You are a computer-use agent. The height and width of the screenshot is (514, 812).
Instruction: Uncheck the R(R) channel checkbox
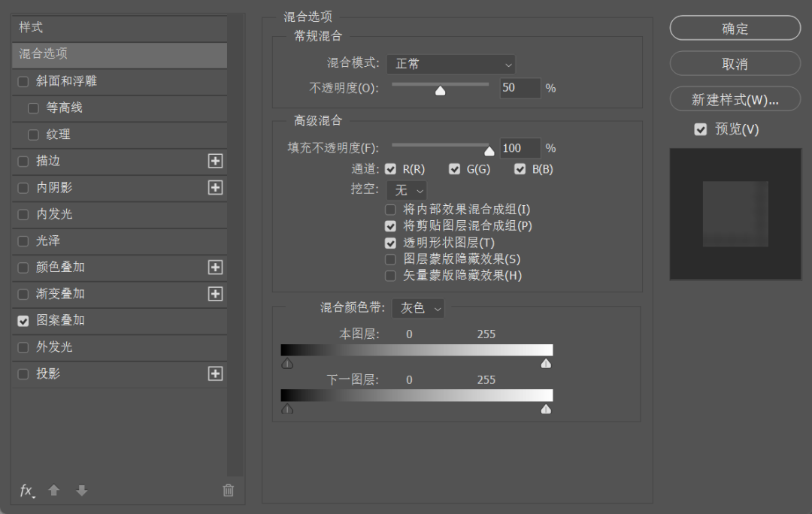(390, 169)
